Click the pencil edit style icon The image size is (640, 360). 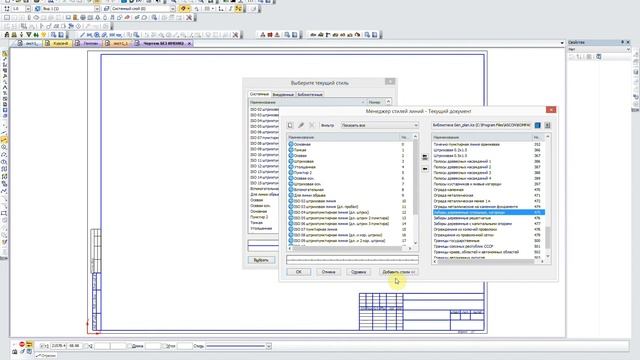[x=301, y=125]
